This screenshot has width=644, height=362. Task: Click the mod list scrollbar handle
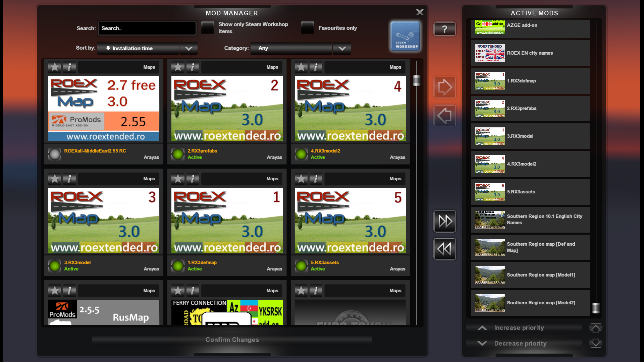coord(417,80)
